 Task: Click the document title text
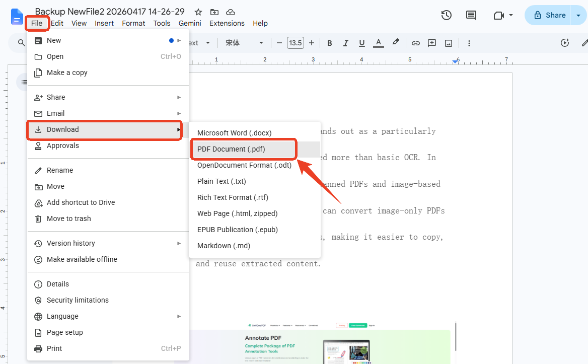[x=110, y=12]
